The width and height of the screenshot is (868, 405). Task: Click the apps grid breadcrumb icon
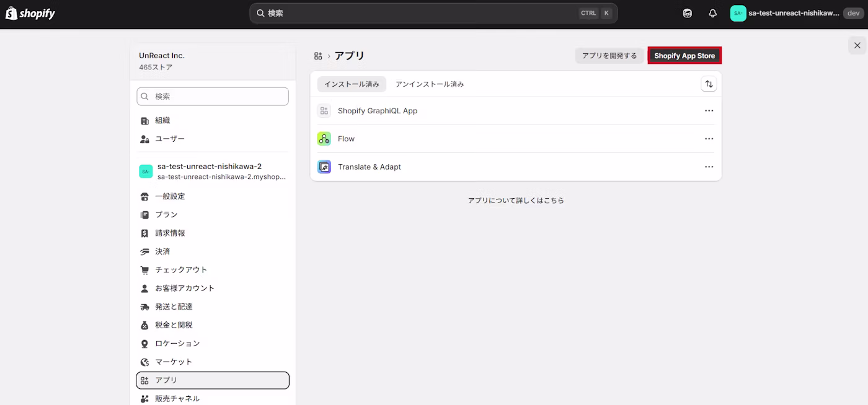(318, 56)
